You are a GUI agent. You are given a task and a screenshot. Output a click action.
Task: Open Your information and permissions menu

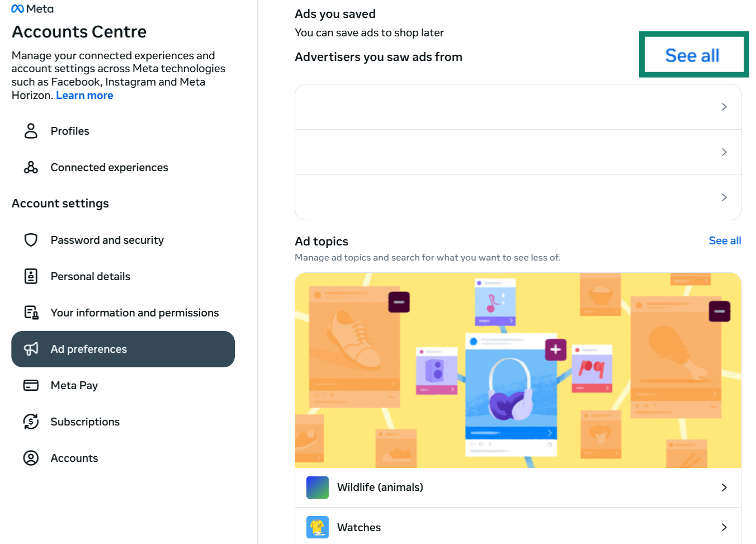point(134,313)
